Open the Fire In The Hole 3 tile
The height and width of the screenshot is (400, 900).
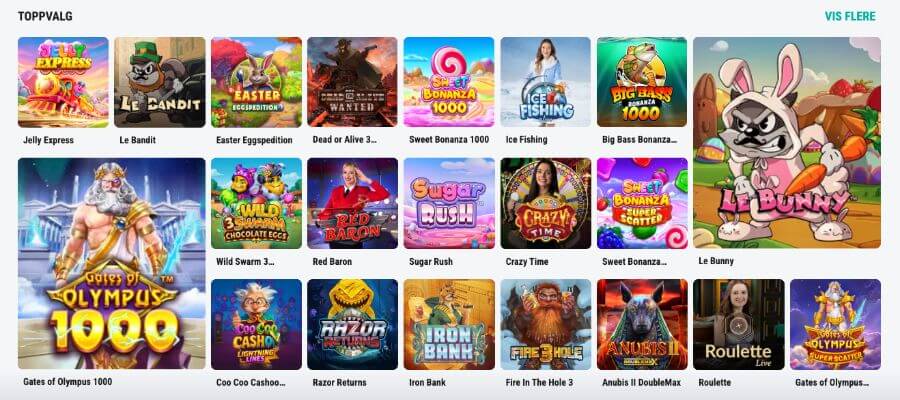545,324
